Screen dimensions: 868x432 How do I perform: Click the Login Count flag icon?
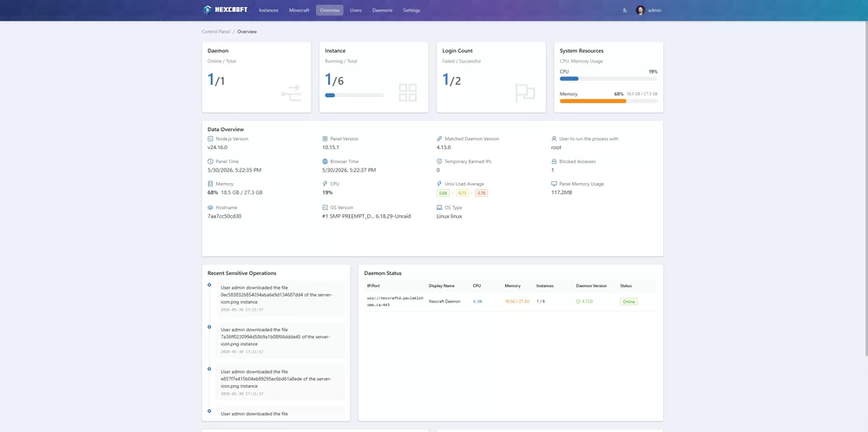coord(525,92)
